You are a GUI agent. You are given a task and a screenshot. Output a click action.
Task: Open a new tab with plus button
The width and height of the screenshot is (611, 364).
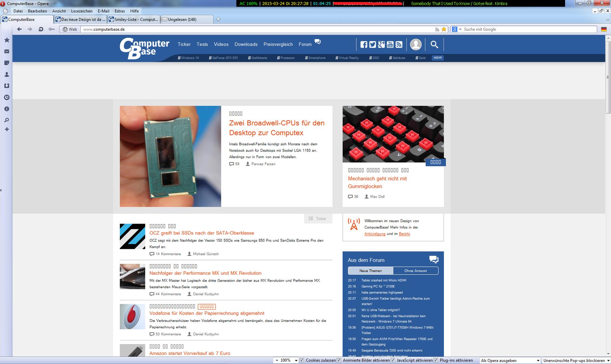click(x=218, y=19)
